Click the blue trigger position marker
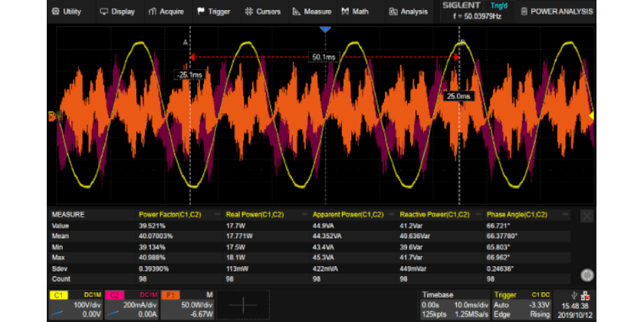 click(x=325, y=29)
